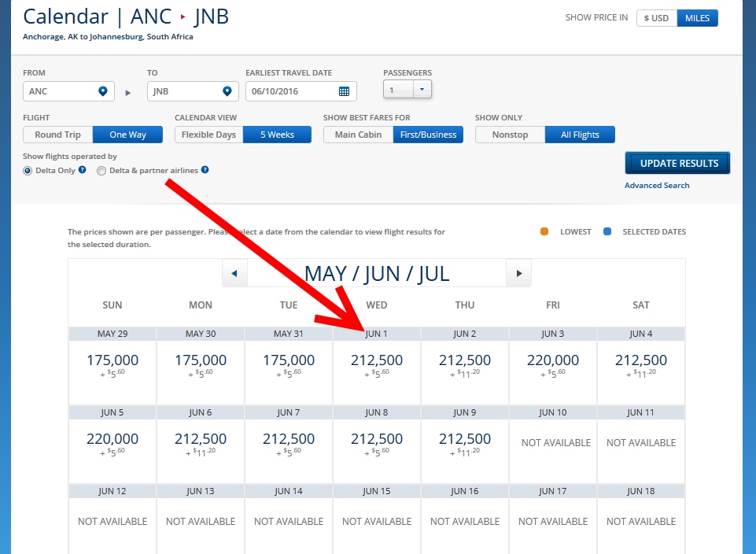Switch price display to USD

click(x=655, y=17)
